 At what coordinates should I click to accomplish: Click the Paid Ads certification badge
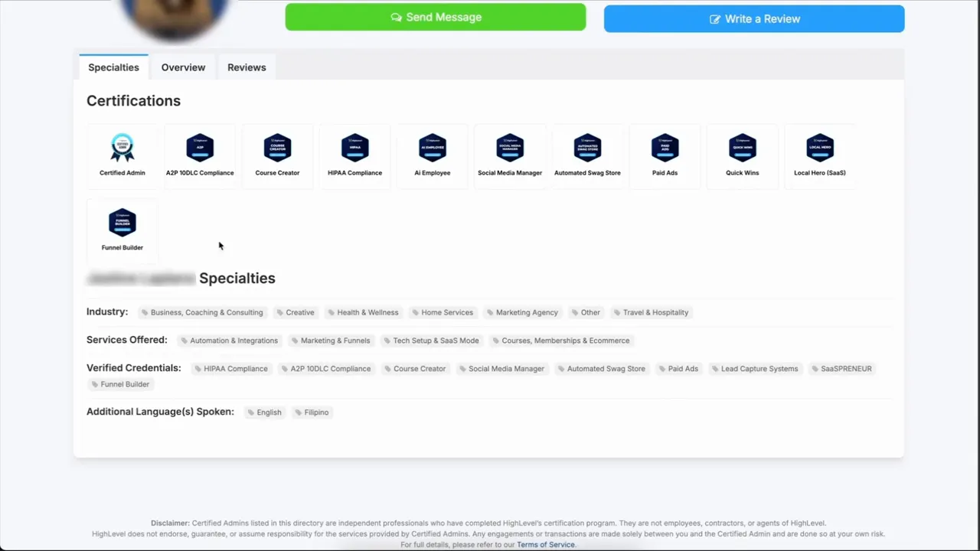(665, 148)
